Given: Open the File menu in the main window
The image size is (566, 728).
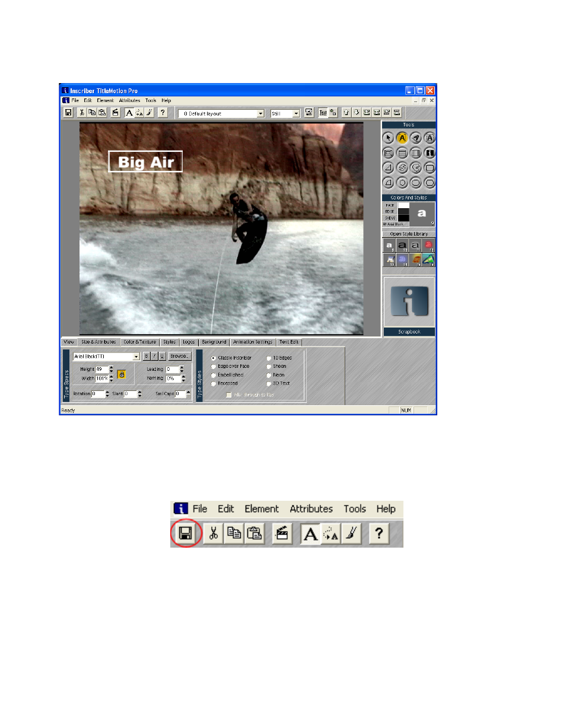Looking at the screenshot, I should [75, 101].
